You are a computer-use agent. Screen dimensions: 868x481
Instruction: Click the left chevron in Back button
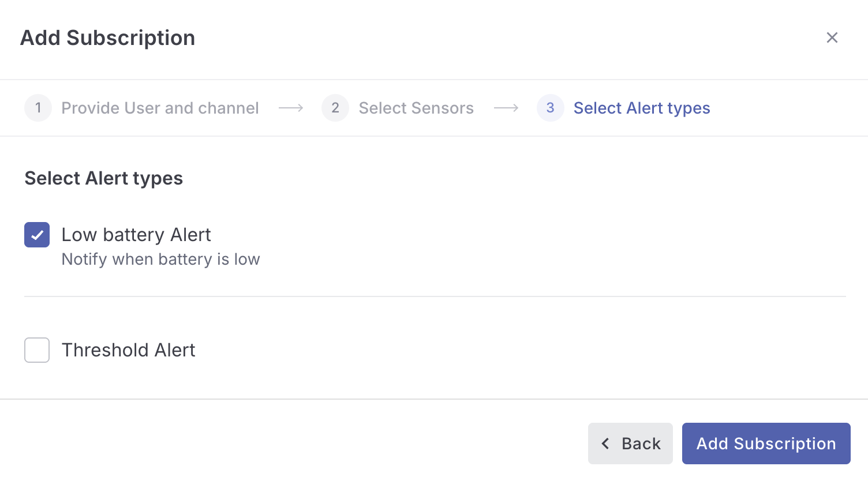[605, 444]
